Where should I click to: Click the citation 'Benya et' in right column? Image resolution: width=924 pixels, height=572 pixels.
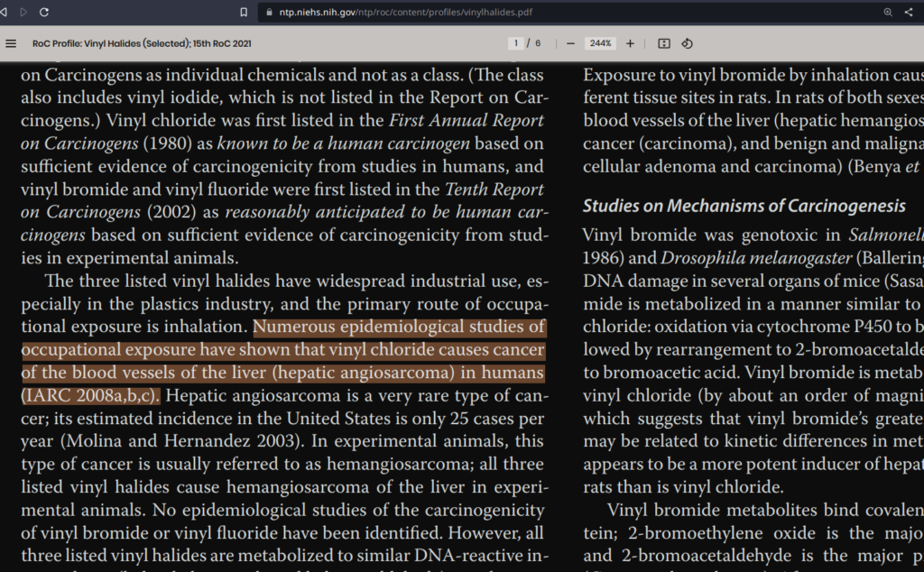[x=887, y=166]
